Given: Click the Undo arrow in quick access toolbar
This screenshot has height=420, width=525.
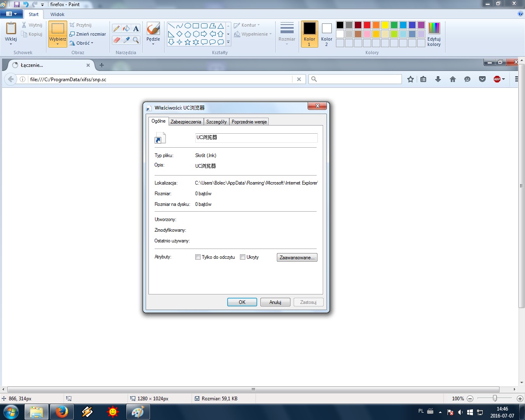Looking at the screenshot, I should 26,4.
